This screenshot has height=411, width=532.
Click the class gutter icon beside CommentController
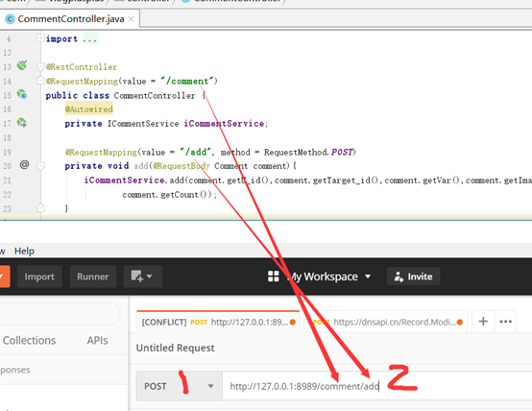tap(22, 94)
